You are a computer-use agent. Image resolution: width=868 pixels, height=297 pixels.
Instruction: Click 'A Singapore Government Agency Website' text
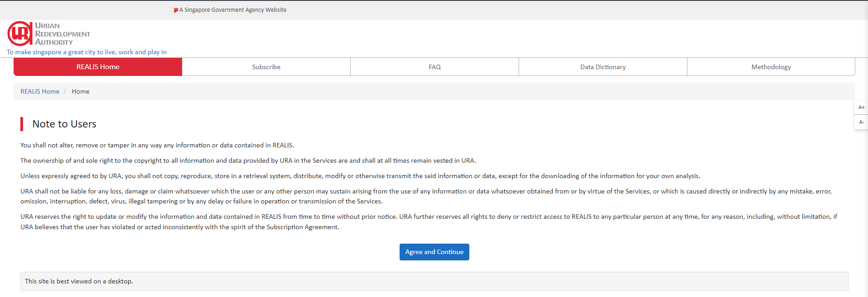(233, 10)
